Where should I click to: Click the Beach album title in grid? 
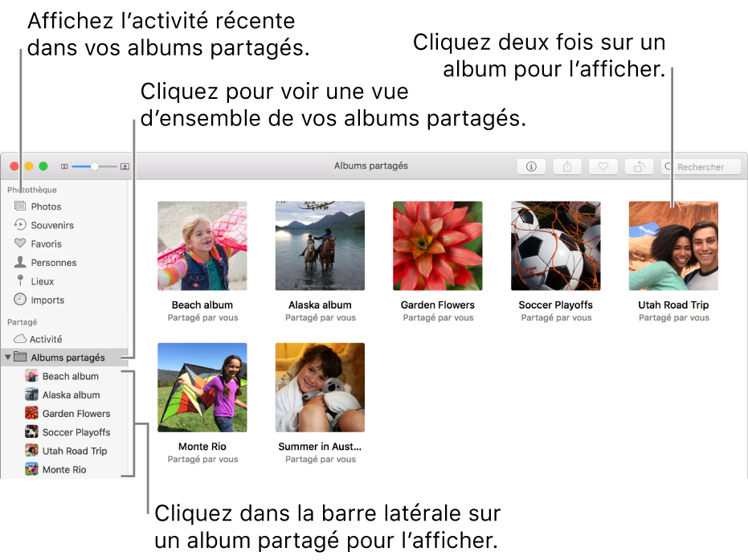[x=202, y=305]
